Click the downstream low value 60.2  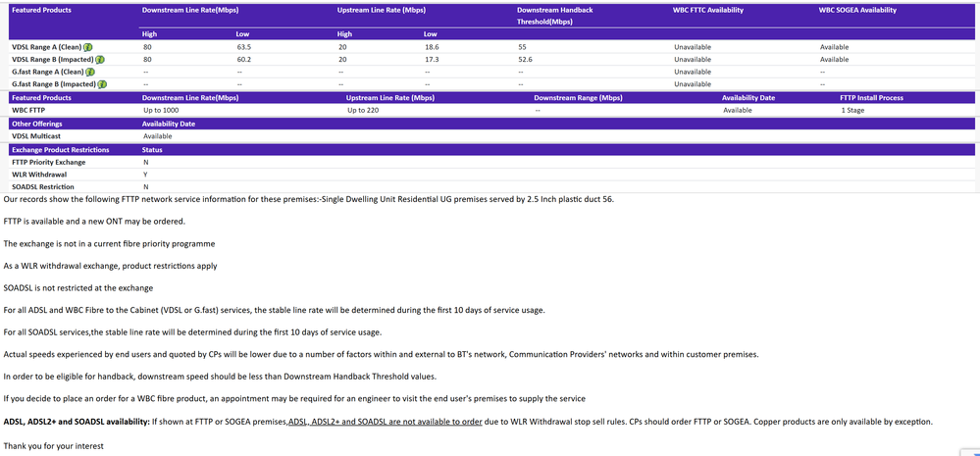click(243, 60)
